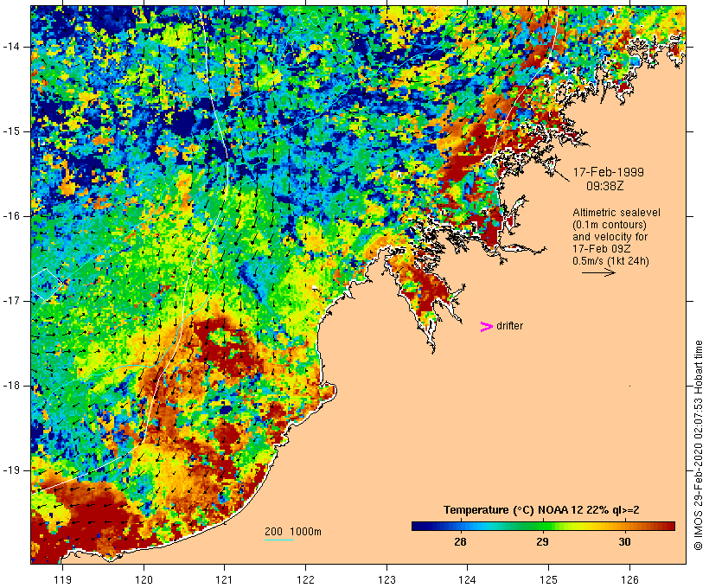Click the latitude label '-18'
The image size is (709, 588).
coord(12,386)
